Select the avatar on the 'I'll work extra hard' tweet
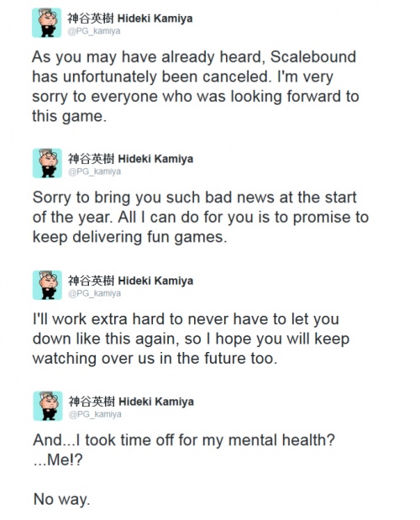The image size is (420, 520). (47, 285)
